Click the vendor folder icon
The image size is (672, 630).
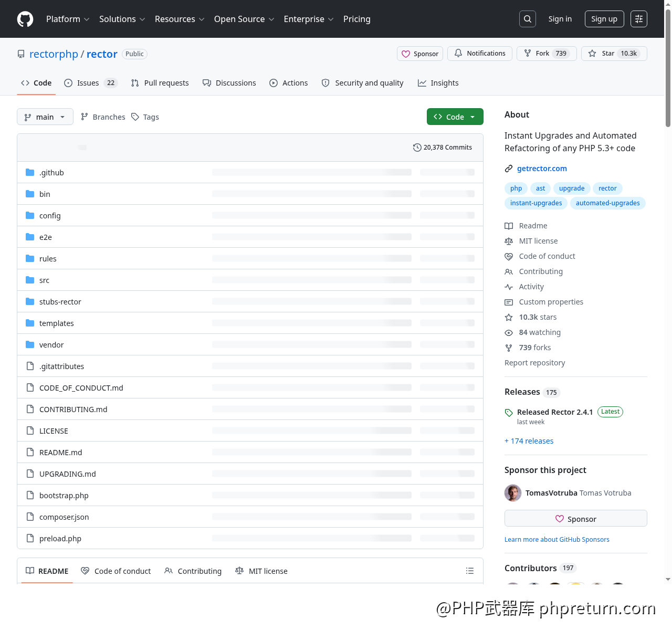coord(30,344)
